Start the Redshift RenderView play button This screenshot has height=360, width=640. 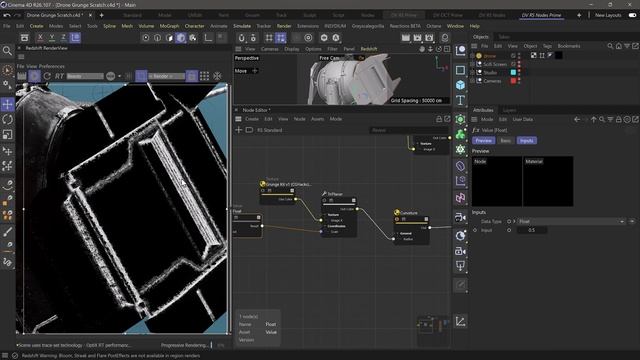(34, 76)
